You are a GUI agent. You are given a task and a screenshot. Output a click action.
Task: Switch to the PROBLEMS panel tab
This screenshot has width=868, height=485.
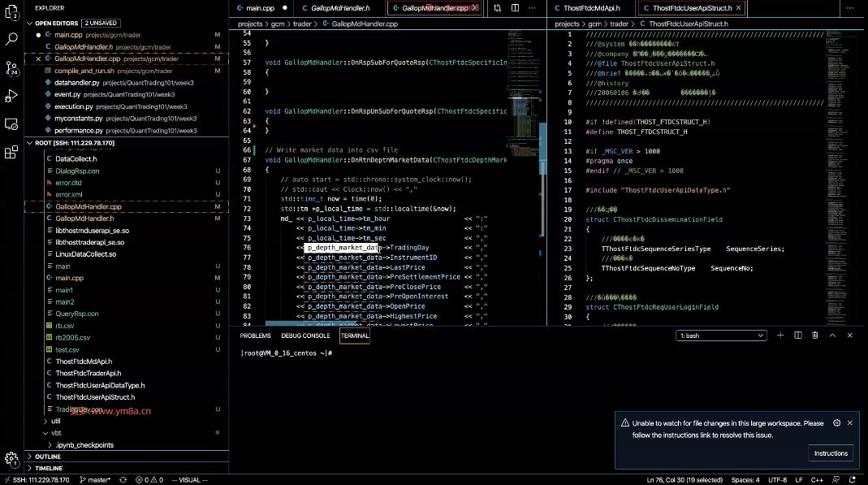[255, 336]
